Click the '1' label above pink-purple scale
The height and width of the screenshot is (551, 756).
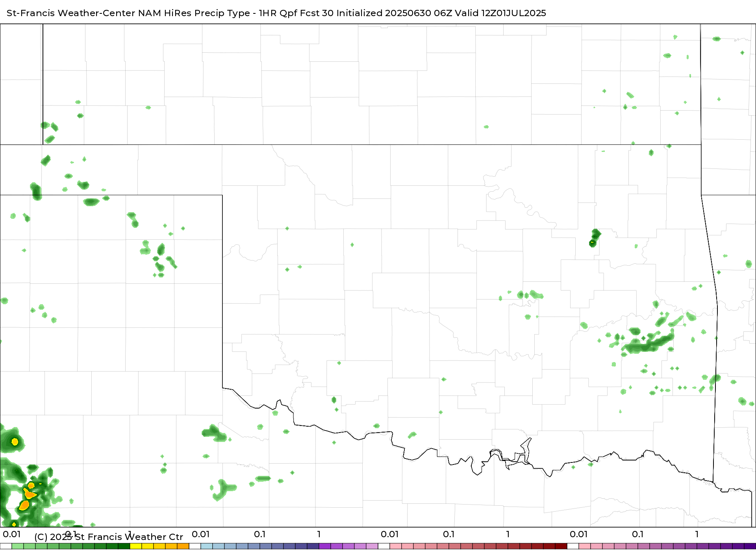pyautogui.click(x=697, y=534)
